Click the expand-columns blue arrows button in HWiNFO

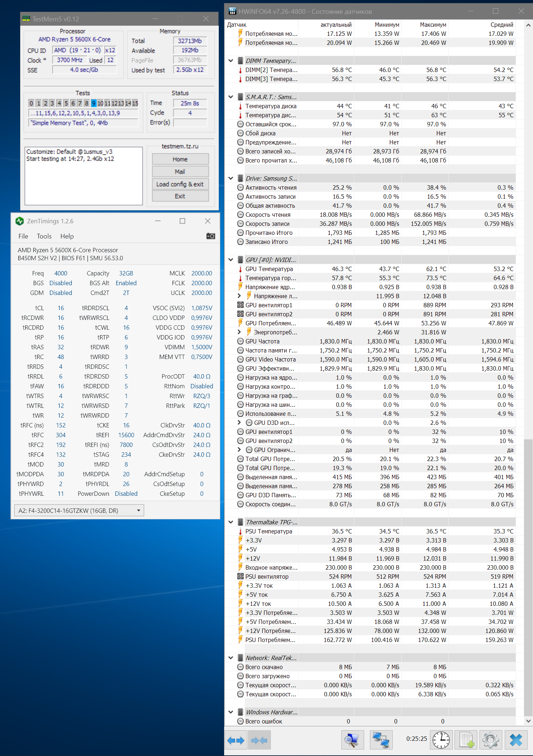[236, 740]
